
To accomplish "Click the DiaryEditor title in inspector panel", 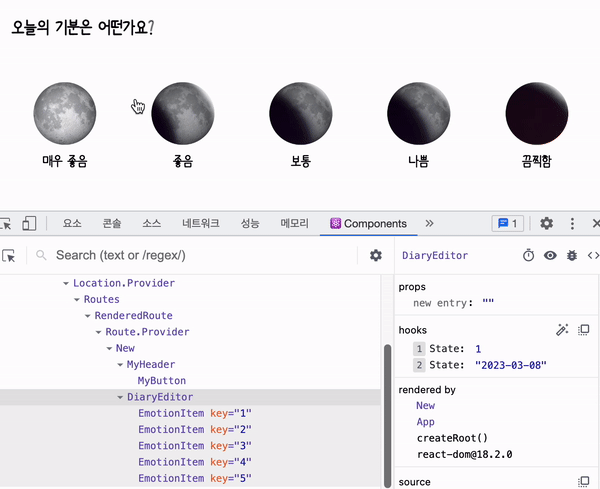I will pyautogui.click(x=435, y=256).
